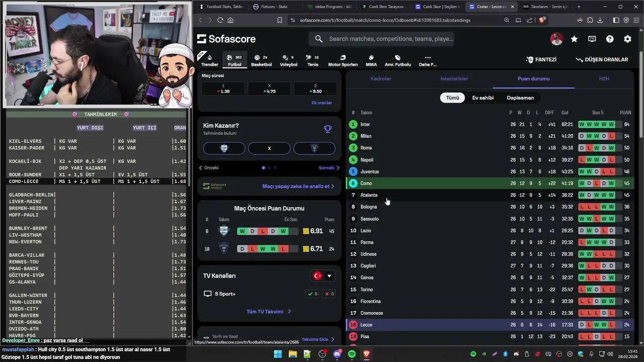Select the MMA sport category
The height and width of the screenshot is (362, 644).
[371, 60]
